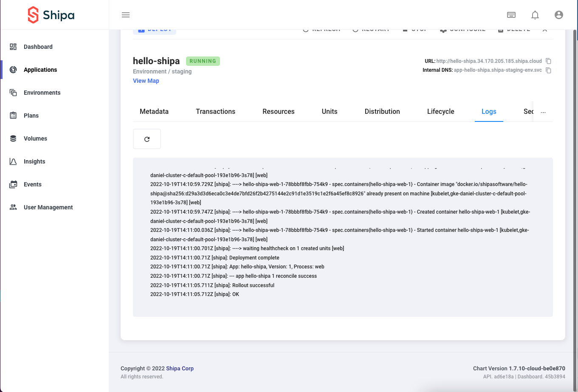The height and width of the screenshot is (392, 578).
Task: Open Volumes via the database icon
Action: coord(13,138)
